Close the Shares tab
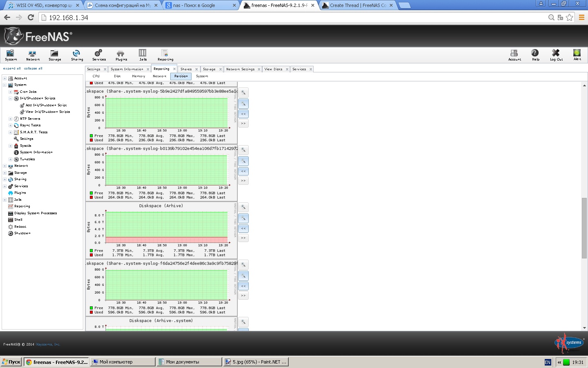Screen dimensions: 588x368 point(196,69)
